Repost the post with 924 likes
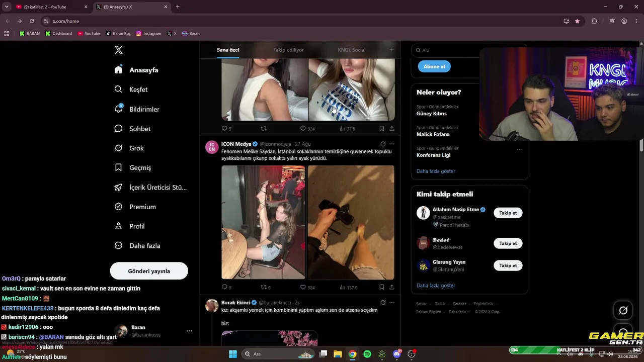Viewport: 644px width, 362px height. pos(264,128)
